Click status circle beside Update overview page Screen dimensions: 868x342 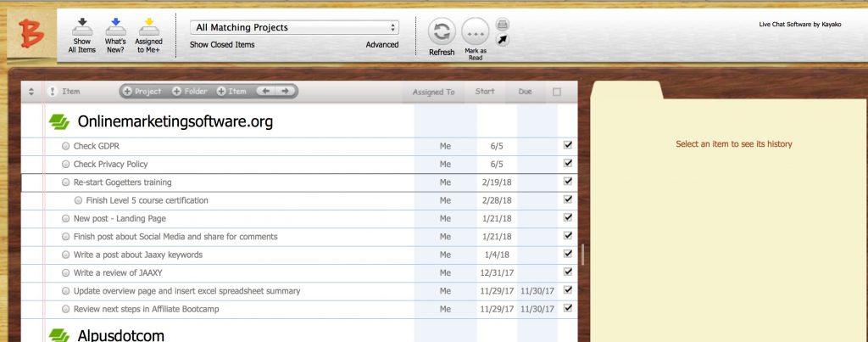point(66,291)
